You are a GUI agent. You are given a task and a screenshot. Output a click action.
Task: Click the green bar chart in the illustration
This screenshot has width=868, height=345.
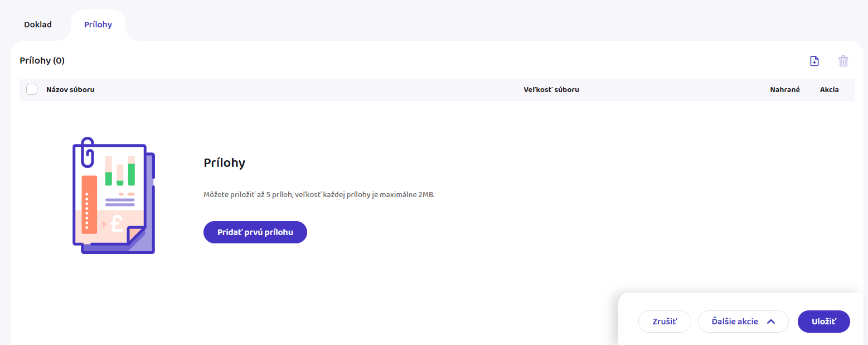pyautogui.click(x=120, y=171)
